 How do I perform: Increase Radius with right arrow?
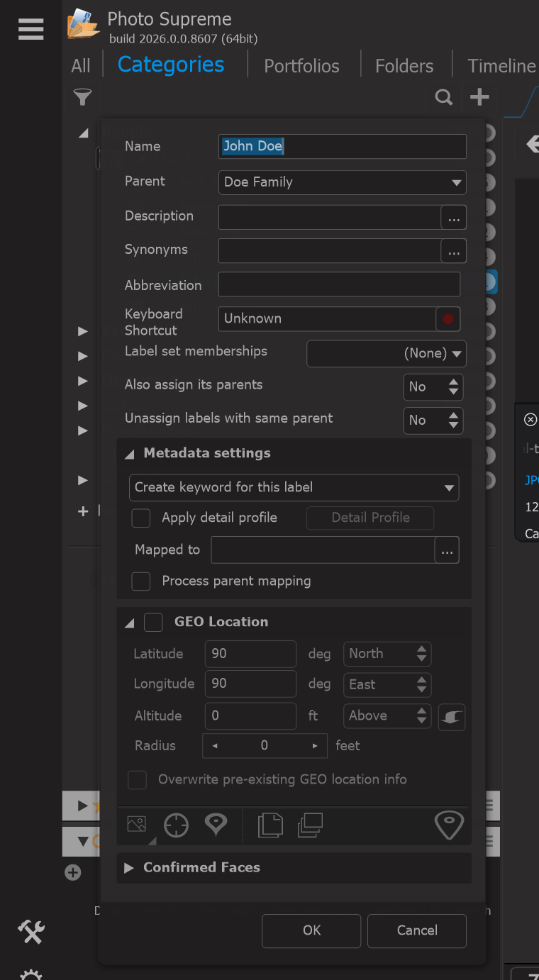tap(315, 746)
